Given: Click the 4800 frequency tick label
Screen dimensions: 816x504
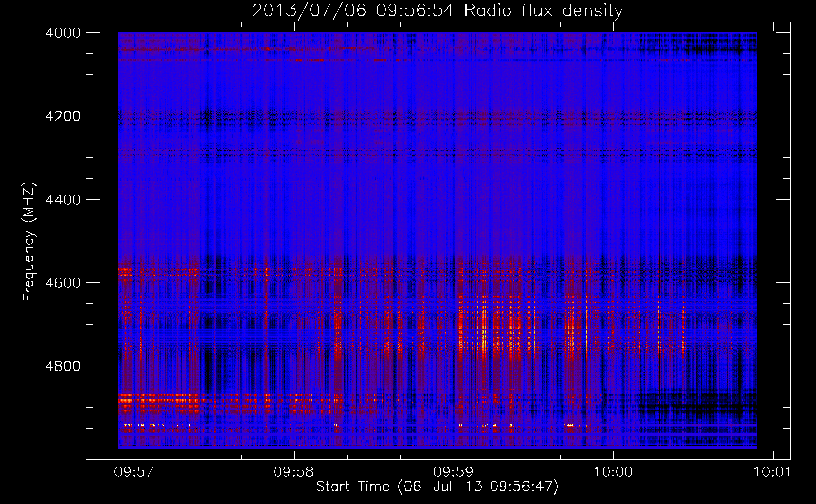Looking at the screenshot, I should point(63,366).
